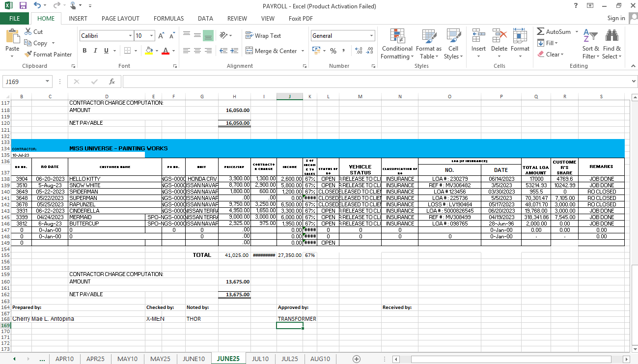Open the Format cells menu
638x364 pixels.
[x=520, y=44]
